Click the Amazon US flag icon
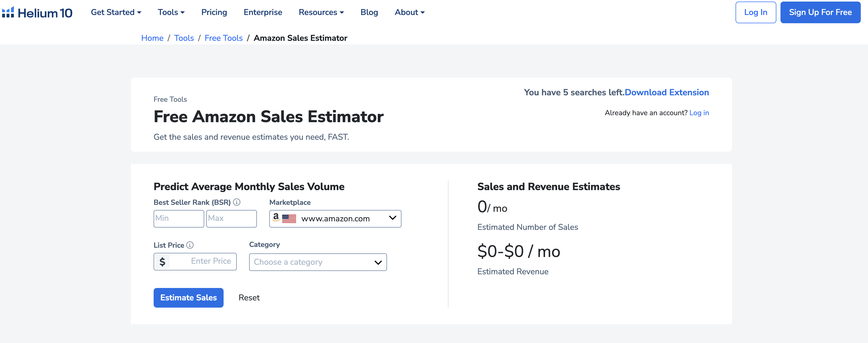Image resolution: width=868 pixels, height=343 pixels. 289,219
